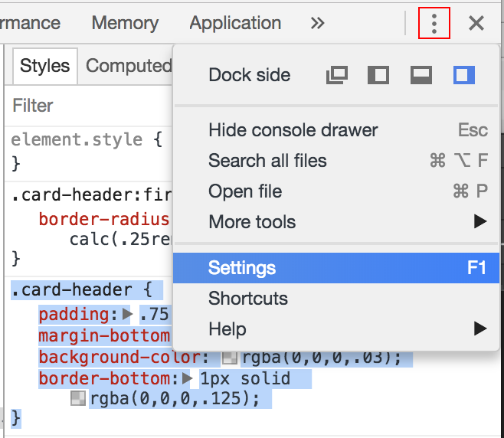The image size is (504, 438).
Task: Switch to the Memory tab
Action: tap(125, 23)
